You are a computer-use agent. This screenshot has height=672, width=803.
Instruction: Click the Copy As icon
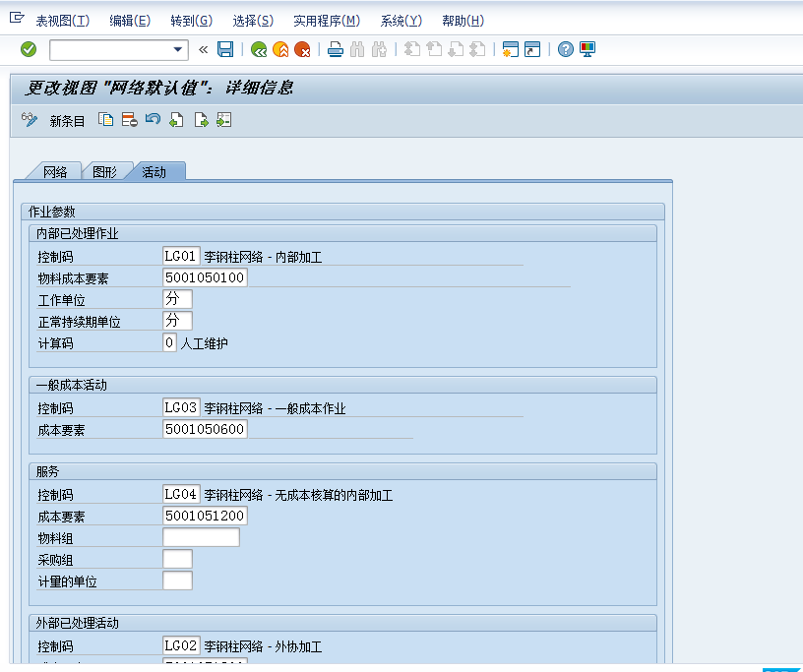point(105,120)
